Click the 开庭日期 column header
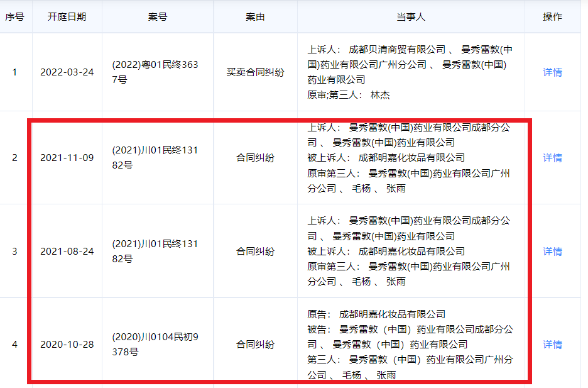The height and width of the screenshot is (388, 588). 67,17
